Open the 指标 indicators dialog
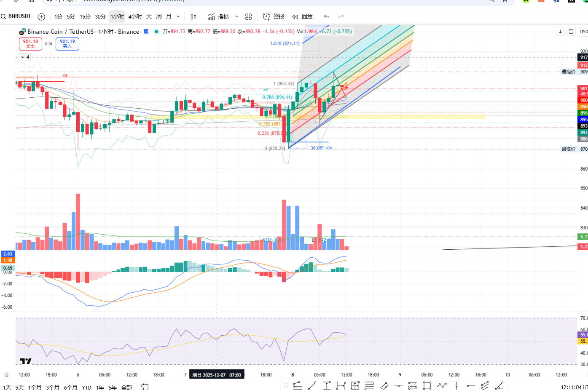This screenshot has height=390, width=588. point(218,16)
